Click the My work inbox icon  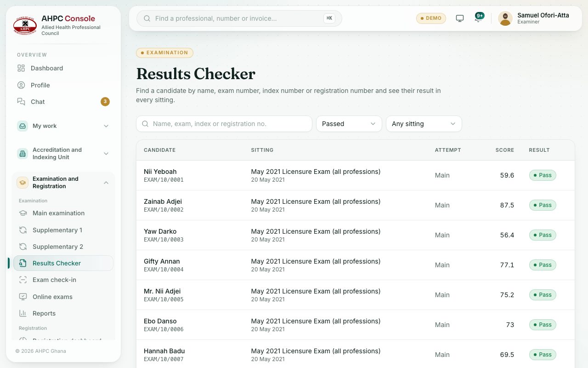coord(23,126)
